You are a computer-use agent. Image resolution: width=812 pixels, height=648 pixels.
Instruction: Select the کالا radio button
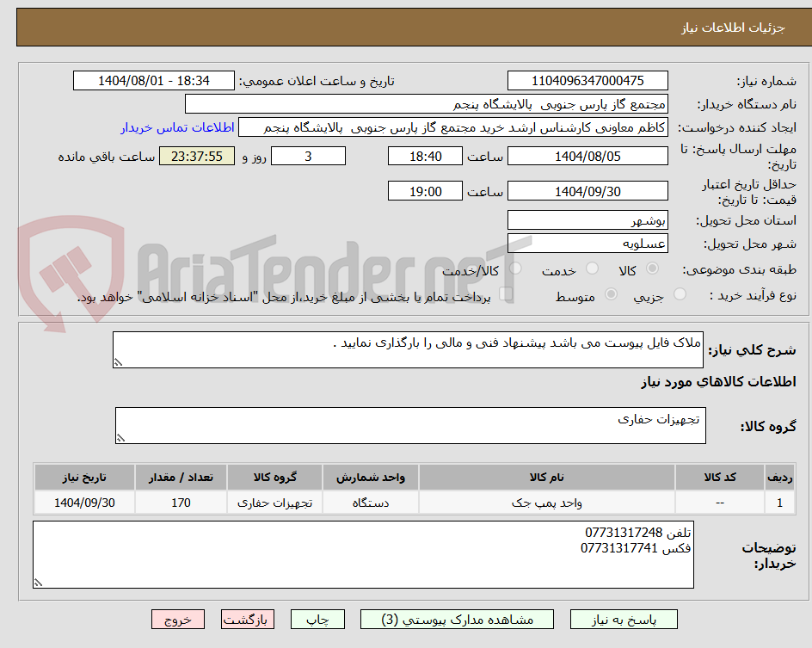(652, 268)
